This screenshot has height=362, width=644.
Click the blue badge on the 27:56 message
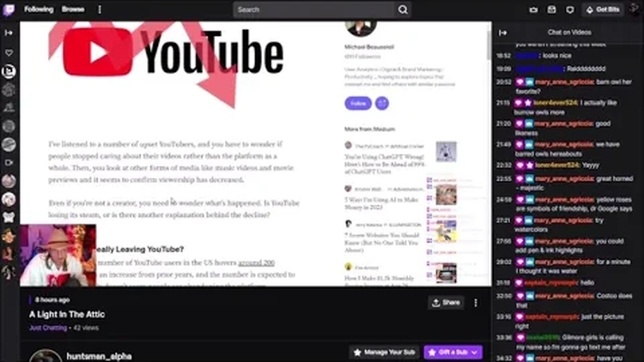pyautogui.click(x=529, y=241)
